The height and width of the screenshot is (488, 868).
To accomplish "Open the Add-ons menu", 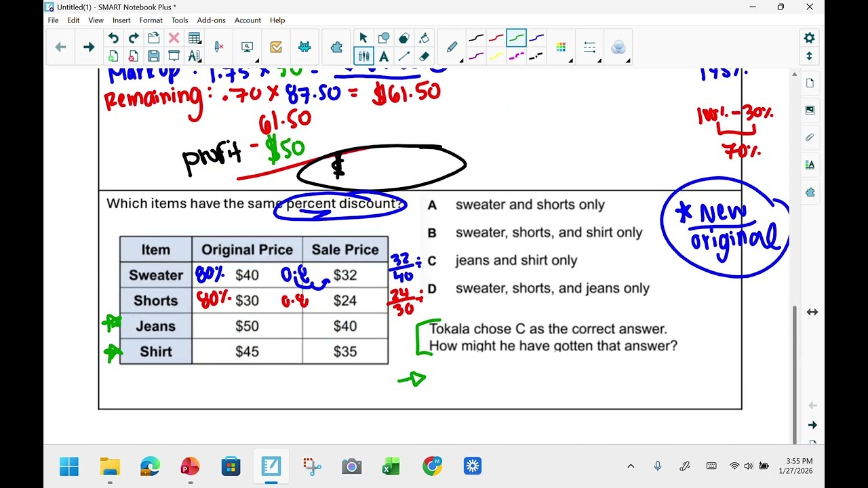I will (x=211, y=20).
